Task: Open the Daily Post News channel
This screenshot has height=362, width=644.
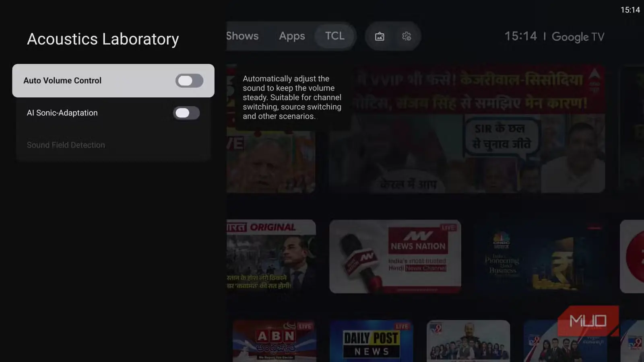Action: point(371,341)
